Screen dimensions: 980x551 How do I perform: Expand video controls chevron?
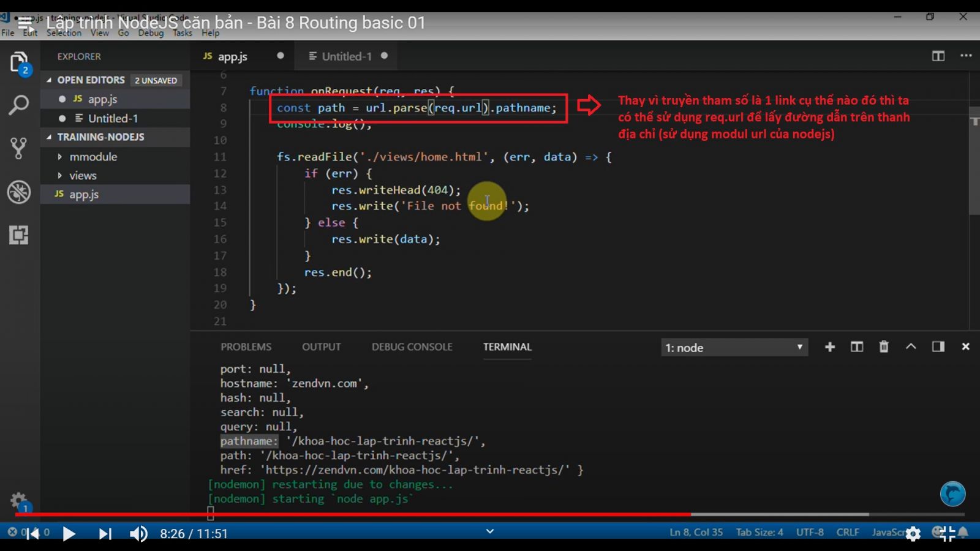point(490,531)
